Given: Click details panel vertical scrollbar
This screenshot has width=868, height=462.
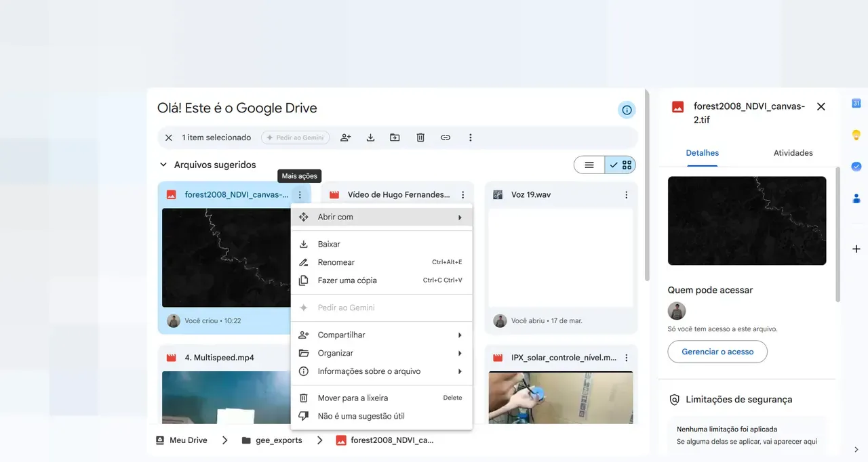Looking at the screenshot, I should pos(838,234).
